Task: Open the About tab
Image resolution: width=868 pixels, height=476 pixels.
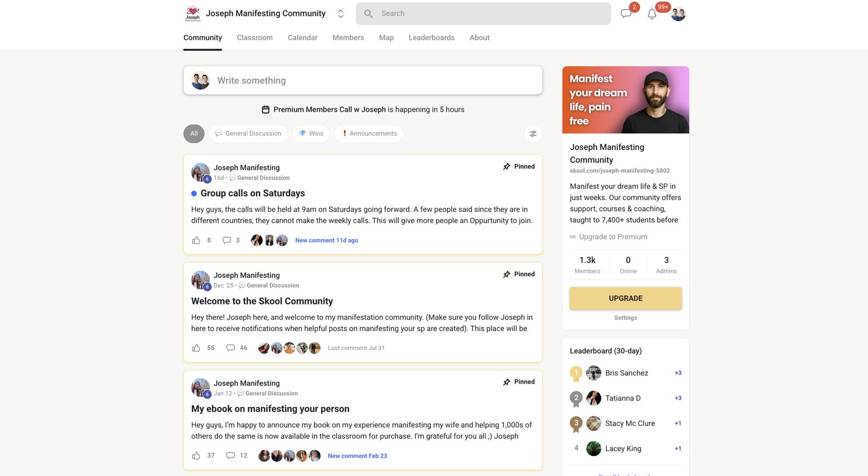Action: coord(480,37)
